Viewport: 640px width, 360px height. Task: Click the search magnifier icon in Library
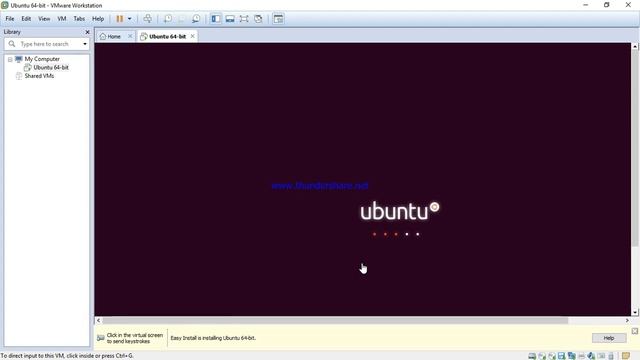12,44
